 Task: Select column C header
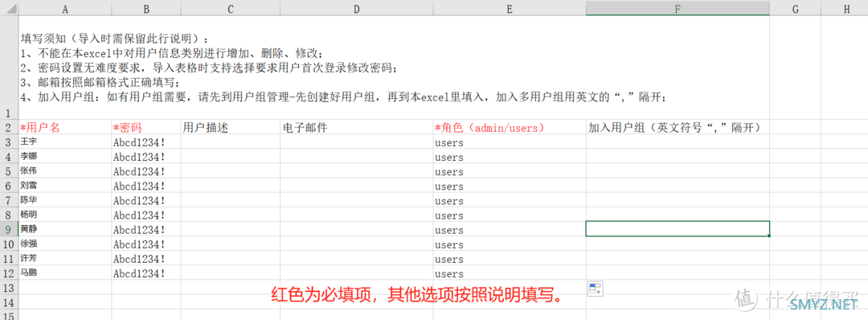[231, 8]
